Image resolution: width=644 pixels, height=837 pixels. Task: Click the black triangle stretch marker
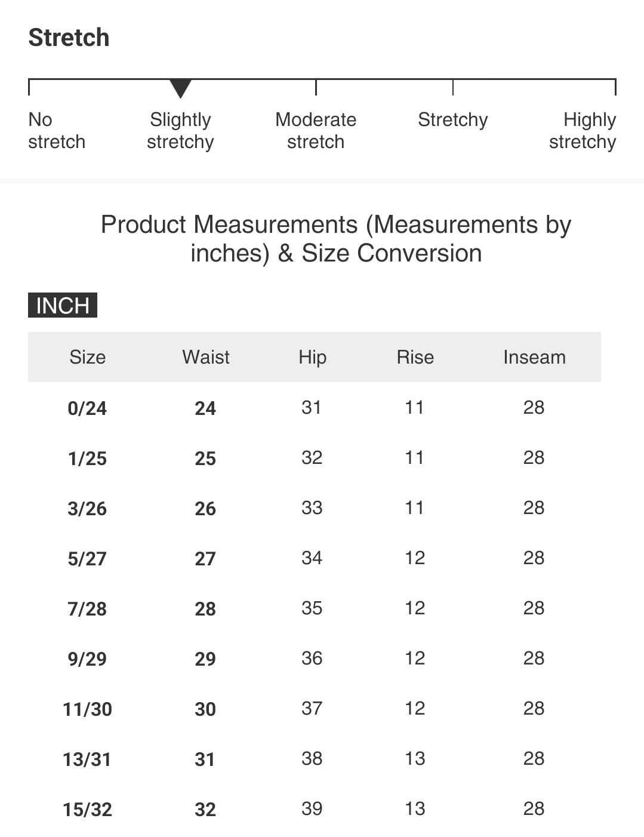click(x=180, y=88)
